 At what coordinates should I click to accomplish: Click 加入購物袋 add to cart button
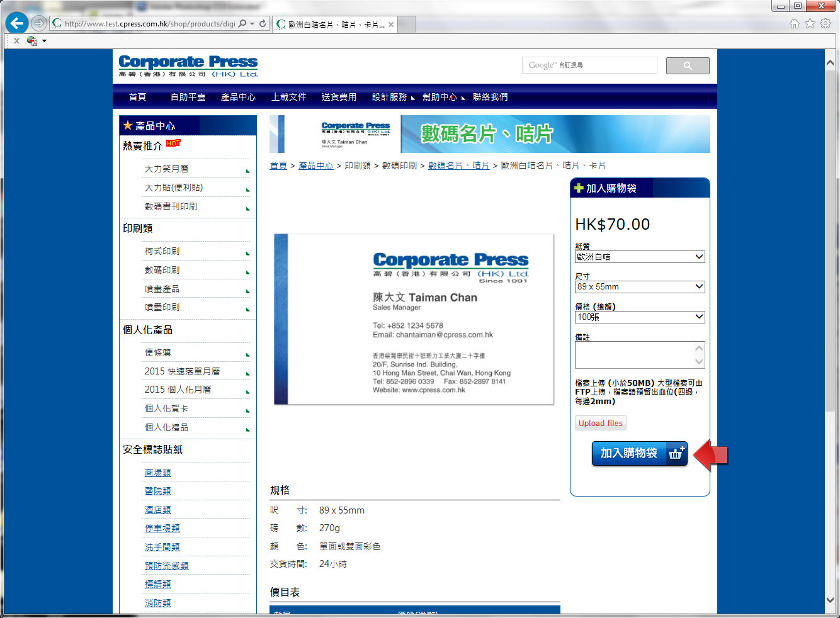tap(639, 453)
